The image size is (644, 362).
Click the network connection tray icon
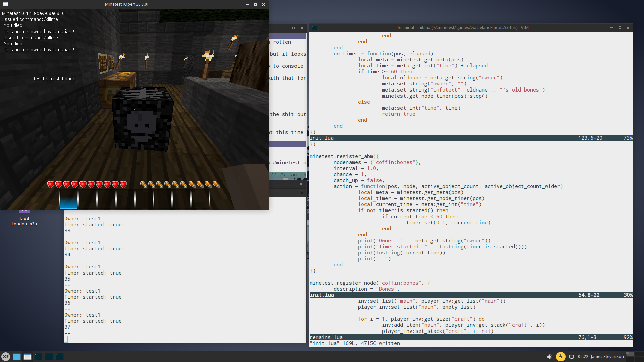(572, 357)
